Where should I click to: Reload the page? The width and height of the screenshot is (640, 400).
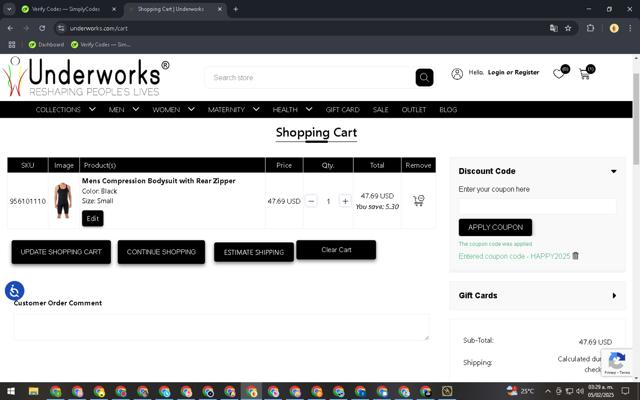tap(42, 28)
